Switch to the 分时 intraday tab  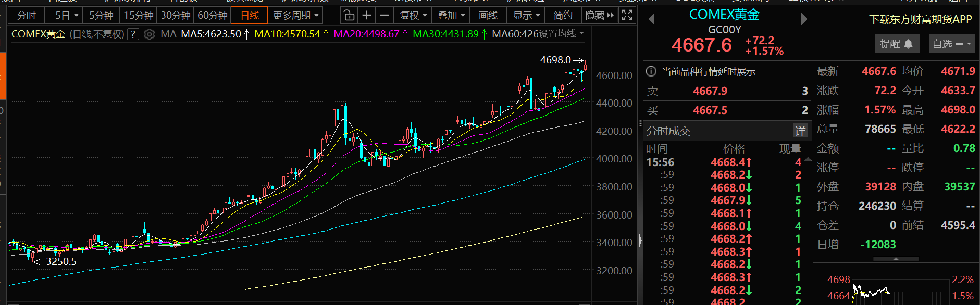coord(26,16)
